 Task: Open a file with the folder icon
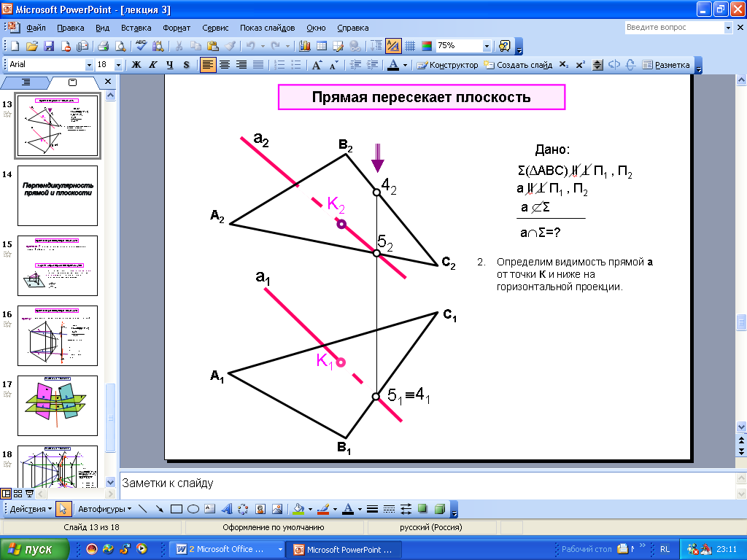32,46
